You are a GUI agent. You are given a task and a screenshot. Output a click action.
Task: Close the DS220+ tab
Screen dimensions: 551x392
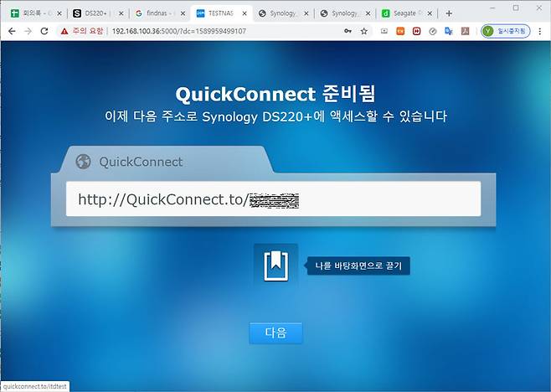121,13
